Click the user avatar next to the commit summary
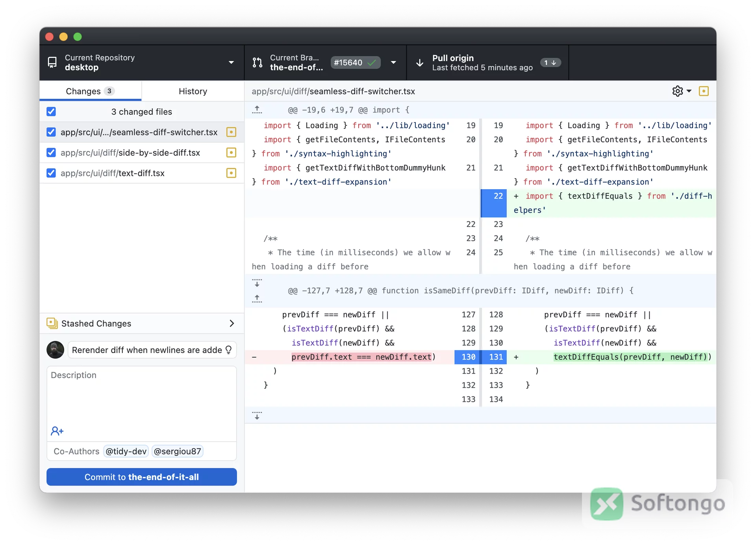 point(56,350)
